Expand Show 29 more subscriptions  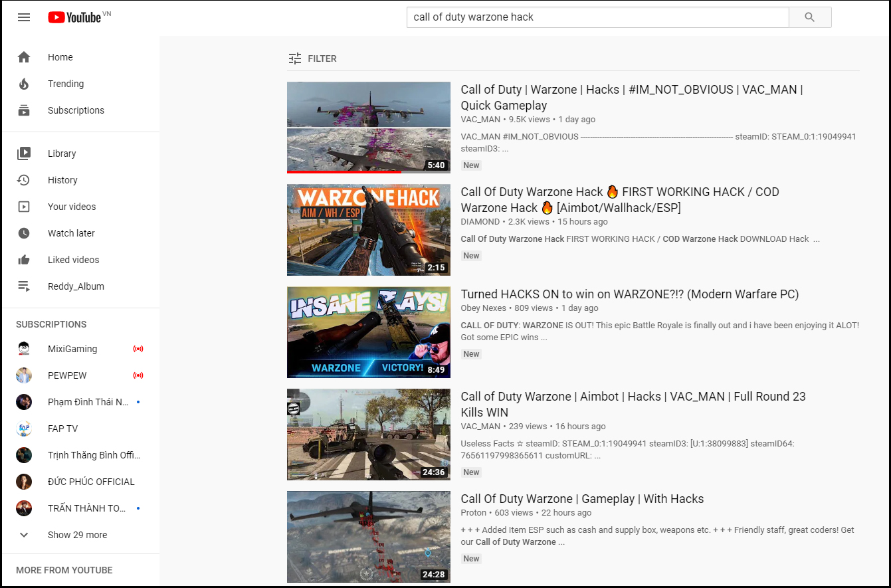coord(77,535)
